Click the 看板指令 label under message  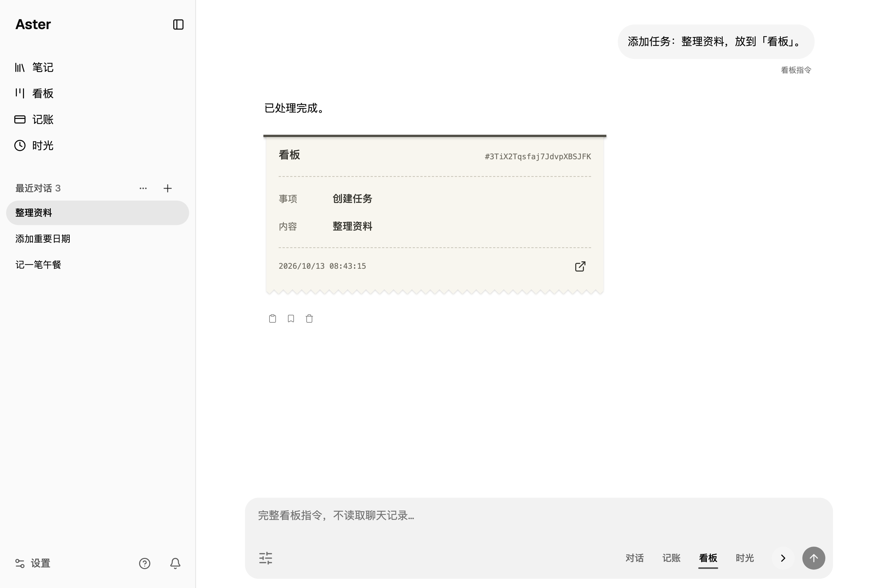coord(796,70)
